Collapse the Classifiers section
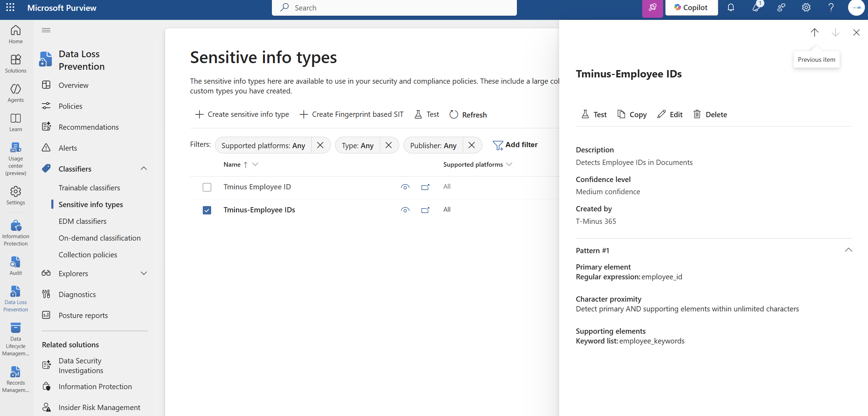The height and width of the screenshot is (416, 868). tap(144, 169)
